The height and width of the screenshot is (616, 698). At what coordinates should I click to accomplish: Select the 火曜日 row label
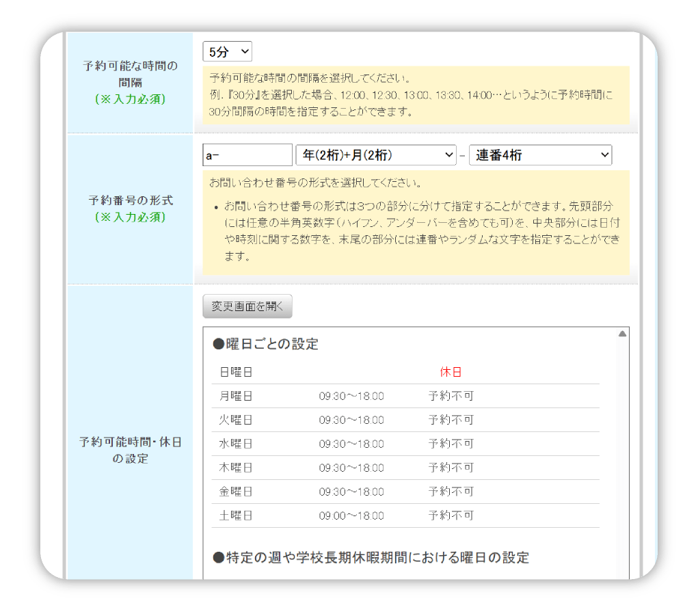coord(236,420)
